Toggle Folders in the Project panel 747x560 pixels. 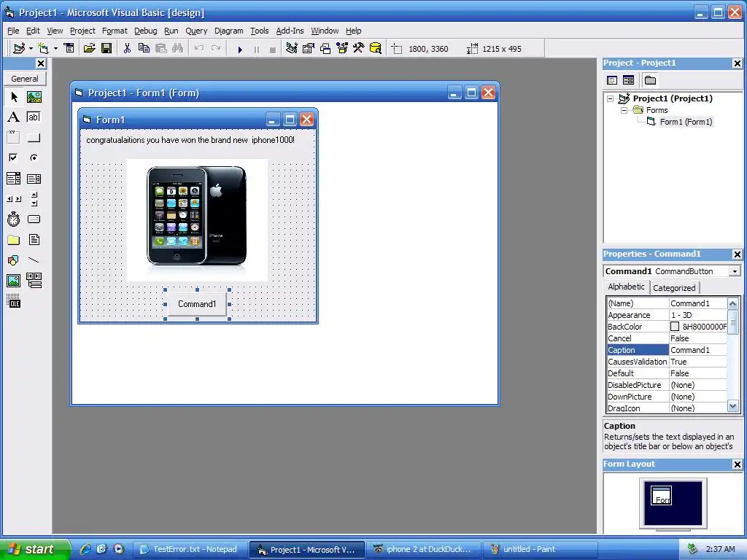coord(650,80)
